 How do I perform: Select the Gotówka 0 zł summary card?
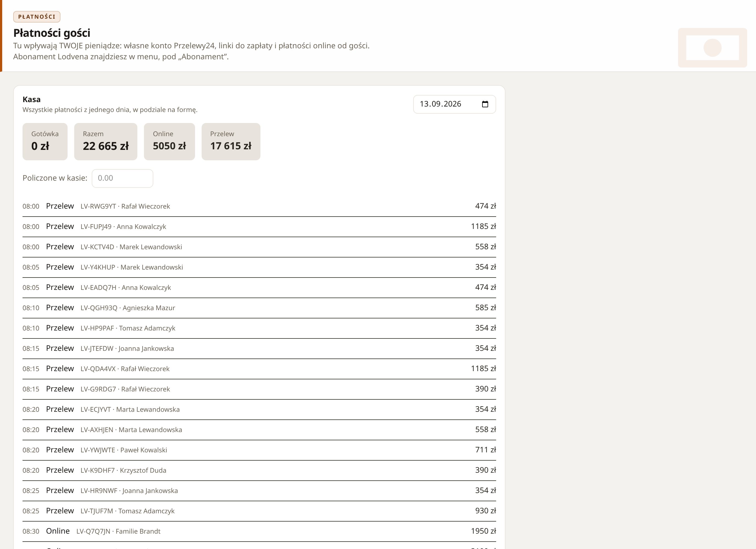tap(45, 142)
